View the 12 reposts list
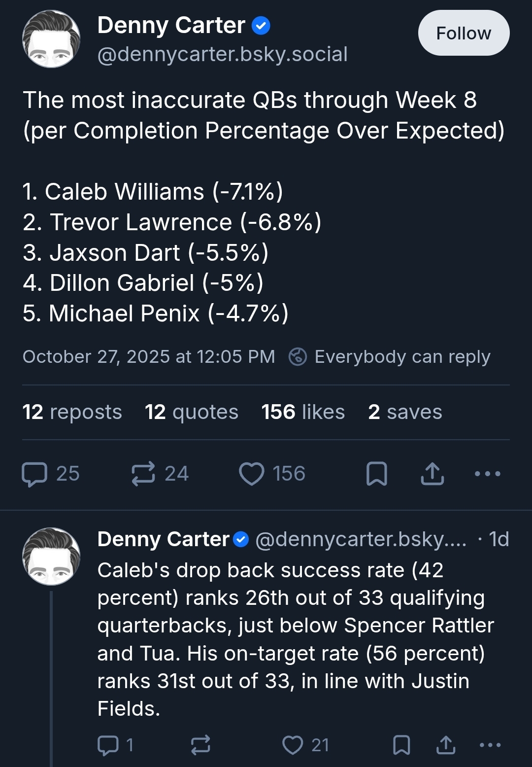 point(72,412)
